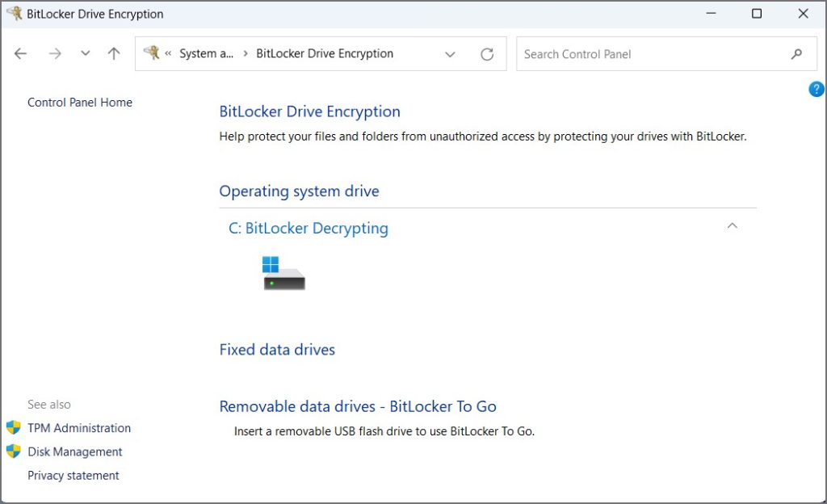Screen dimensions: 827x504
Task: Go up one level with up arrow
Action: (x=114, y=53)
